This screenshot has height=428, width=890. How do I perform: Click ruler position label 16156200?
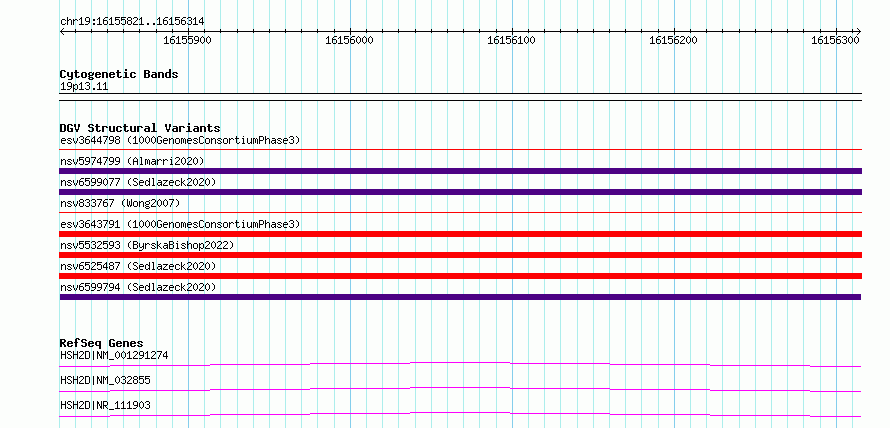[x=673, y=40]
